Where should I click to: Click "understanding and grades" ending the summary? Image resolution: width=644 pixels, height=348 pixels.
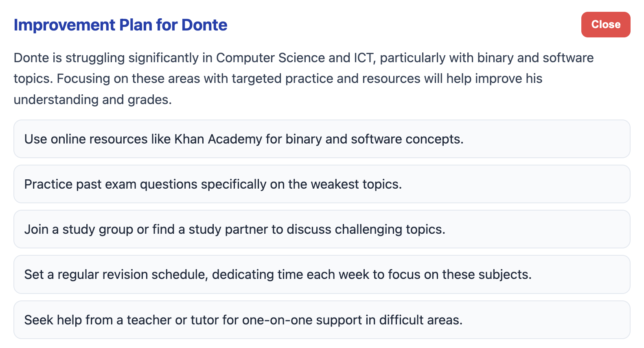tap(92, 100)
